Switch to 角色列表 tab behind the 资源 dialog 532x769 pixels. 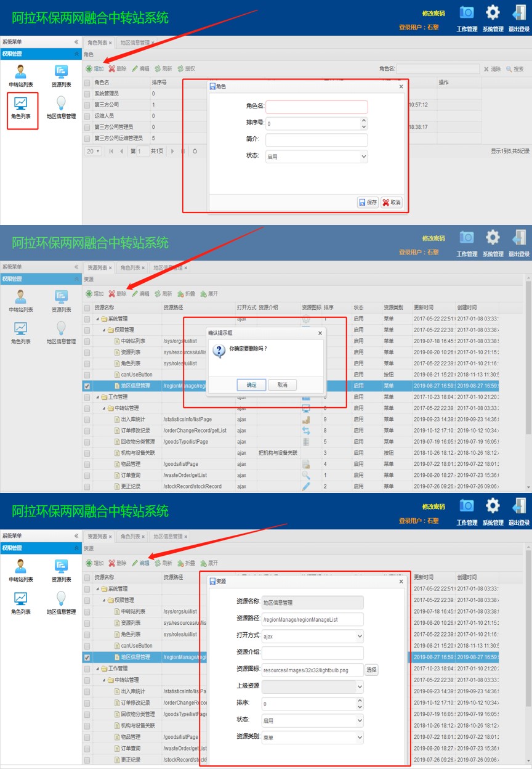(x=132, y=537)
